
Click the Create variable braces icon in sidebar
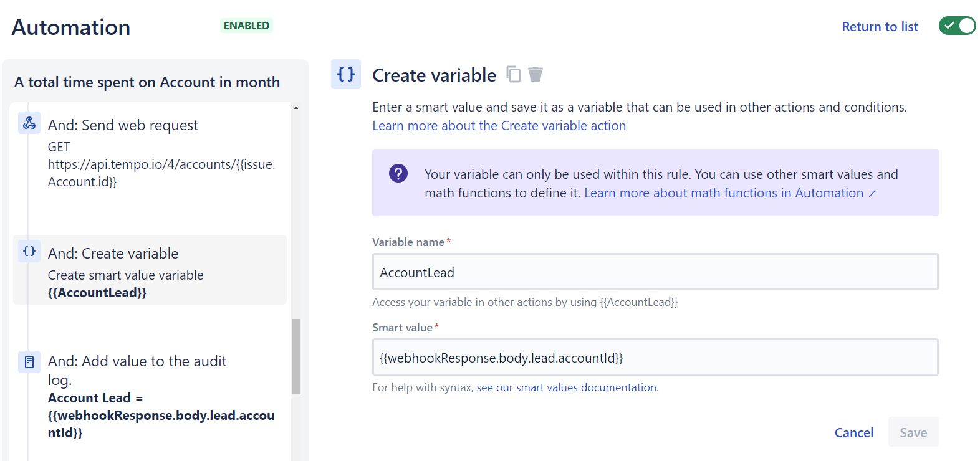click(x=29, y=251)
